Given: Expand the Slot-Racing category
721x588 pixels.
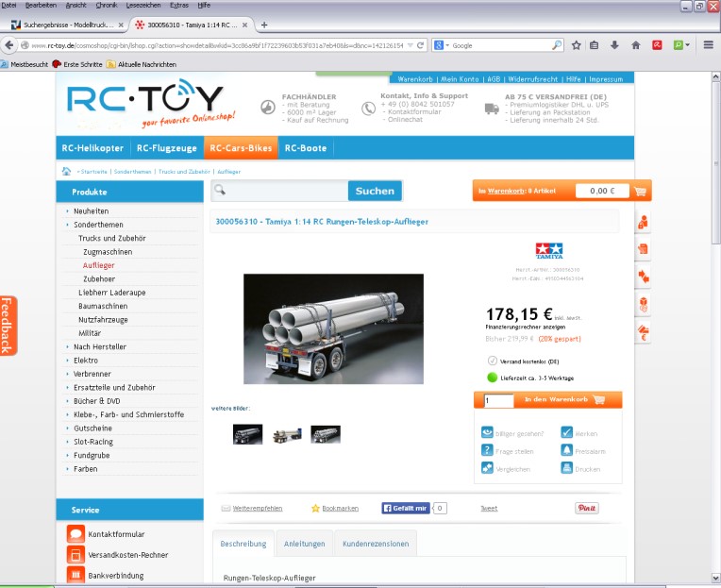Looking at the screenshot, I should point(93,442).
